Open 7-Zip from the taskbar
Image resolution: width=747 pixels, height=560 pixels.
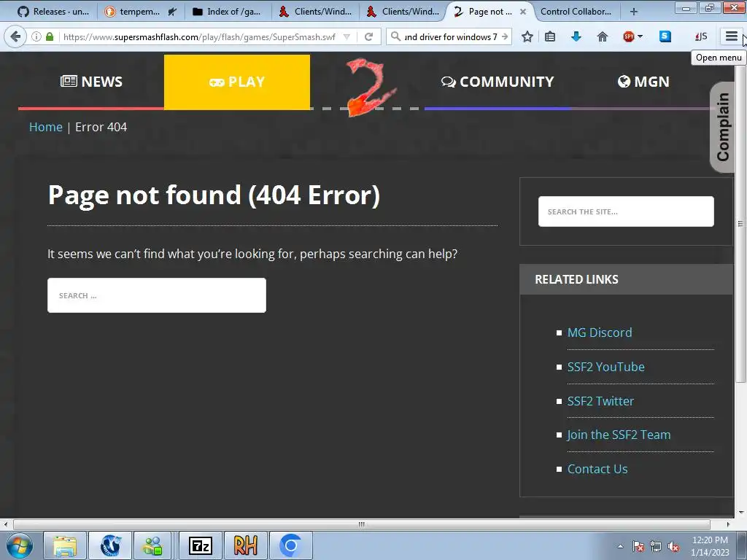click(201, 545)
